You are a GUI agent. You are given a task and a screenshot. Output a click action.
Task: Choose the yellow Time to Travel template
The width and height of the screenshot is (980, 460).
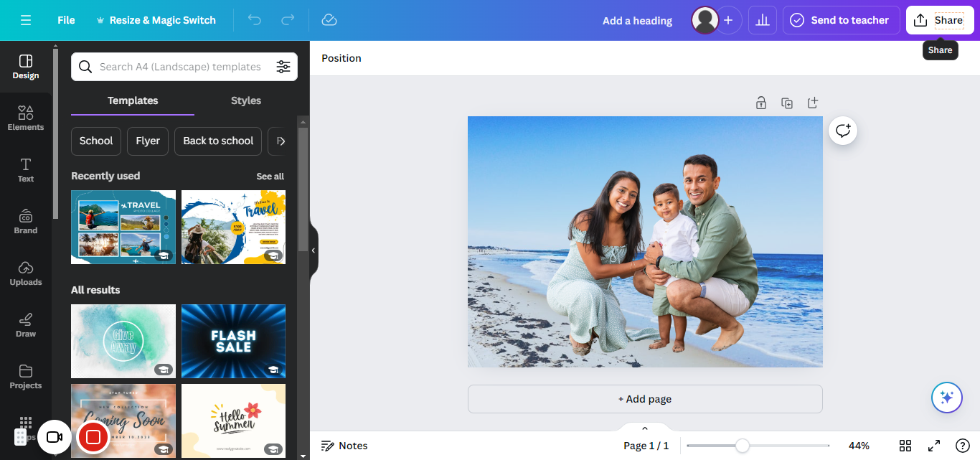[x=234, y=227]
